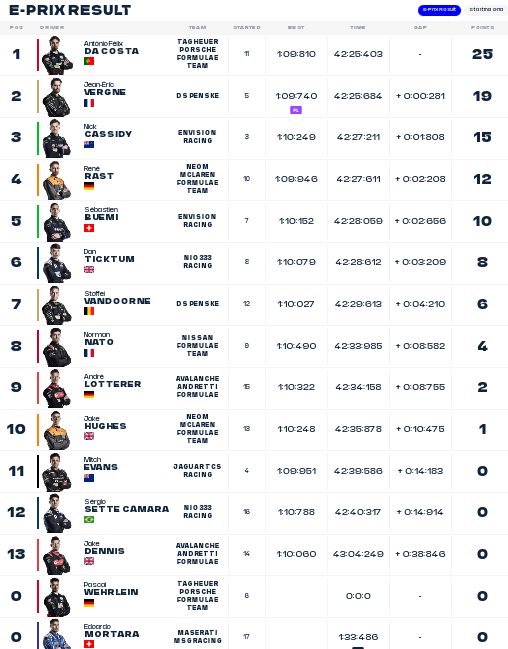Click the German flag under Rast

89,186
